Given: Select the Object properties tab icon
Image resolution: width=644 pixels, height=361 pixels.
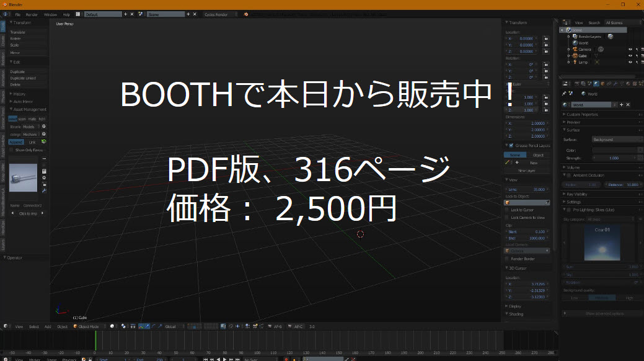Looking at the screenshot, I should point(602,84).
